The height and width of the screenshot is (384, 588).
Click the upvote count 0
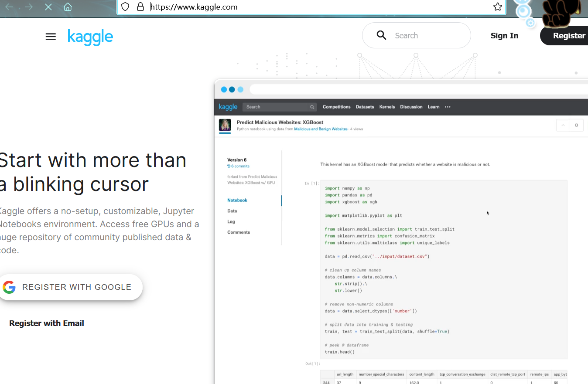576,125
